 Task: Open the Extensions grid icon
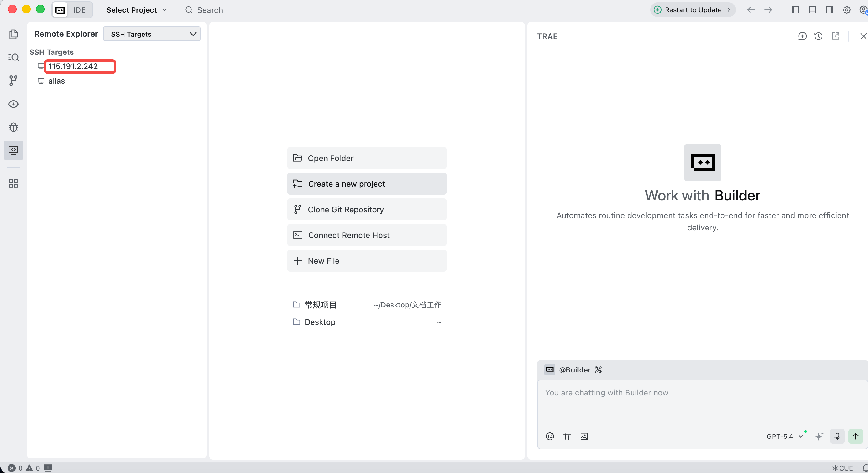coord(13,183)
